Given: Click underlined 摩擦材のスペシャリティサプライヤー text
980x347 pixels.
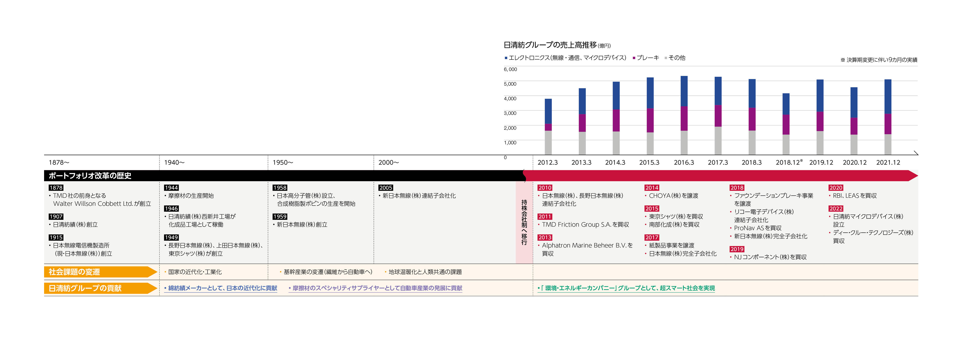Looking at the screenshot, I should (x=375, y=288).
